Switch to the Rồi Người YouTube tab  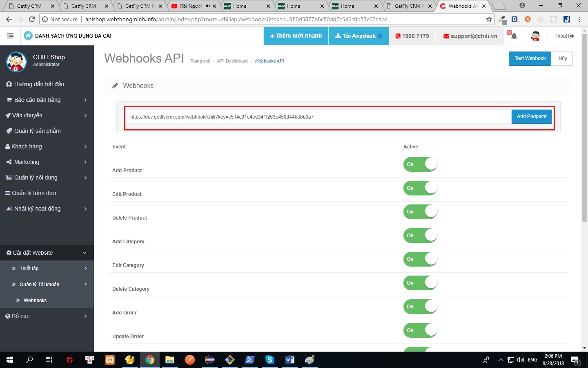(190, 6)
